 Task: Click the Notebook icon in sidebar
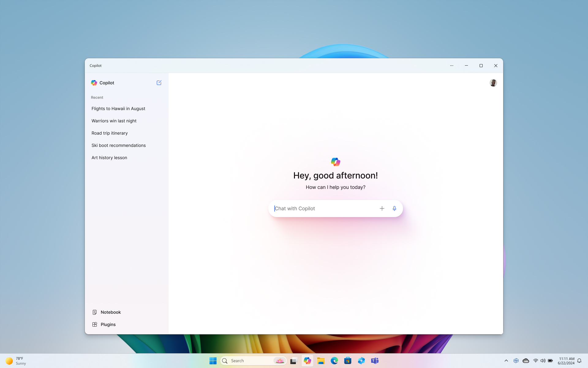[94, 312]
